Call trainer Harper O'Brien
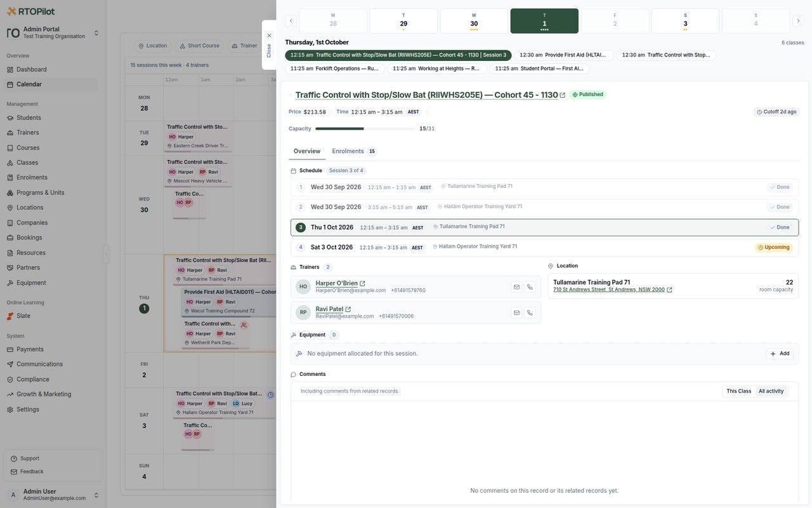The width and height of the screenshot is (812, 508). 530,287
